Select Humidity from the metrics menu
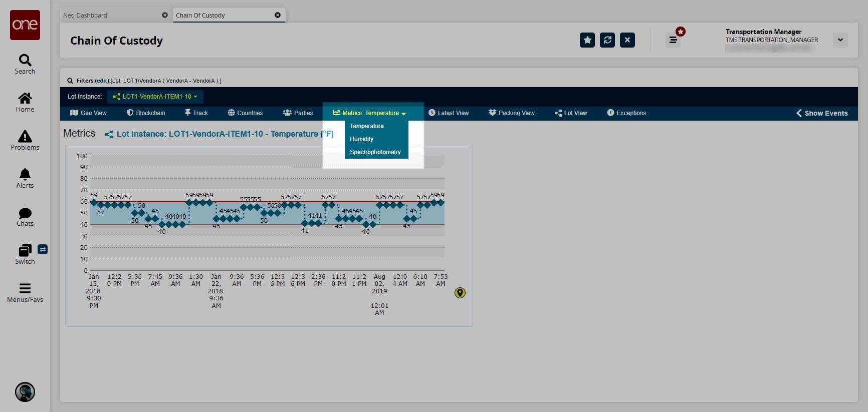 [361, 139]
